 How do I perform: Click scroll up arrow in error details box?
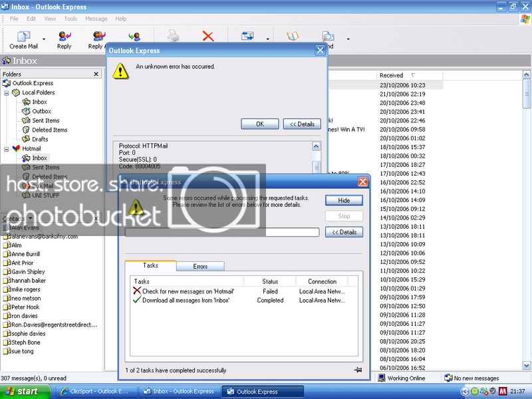tap(317, 146)
